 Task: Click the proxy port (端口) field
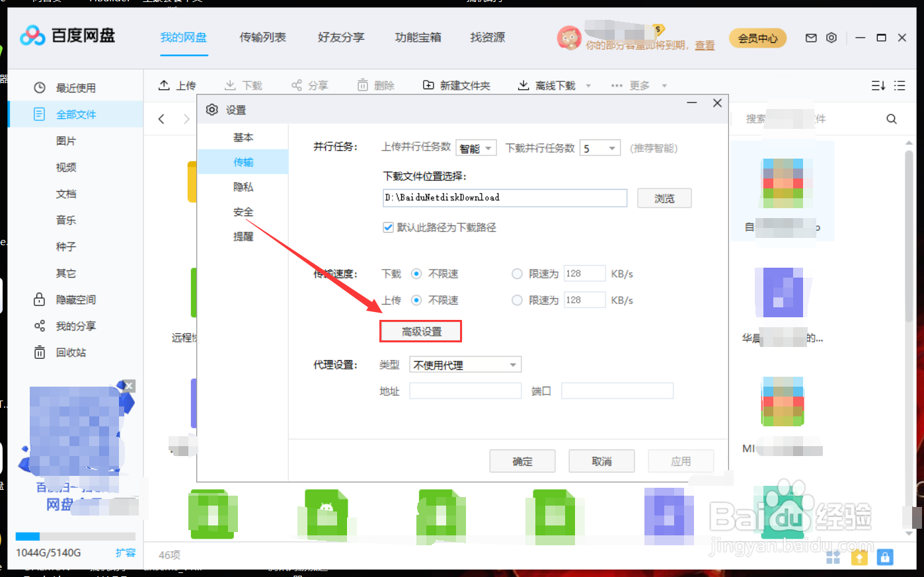(x=617, y=391)
